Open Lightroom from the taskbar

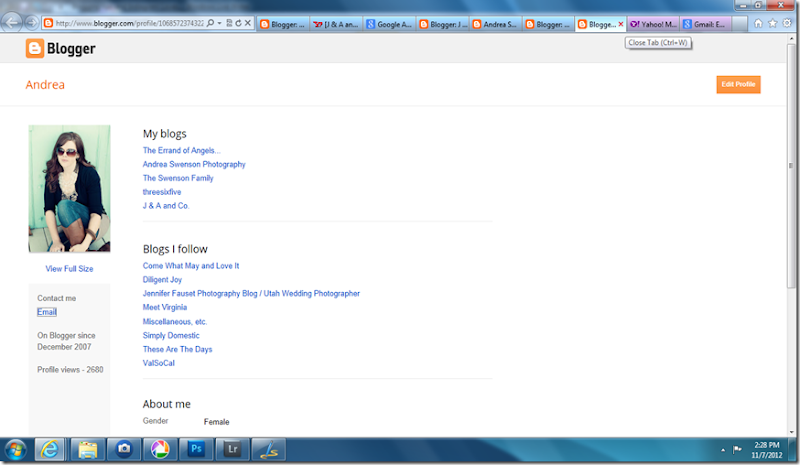tap(232, 450)
